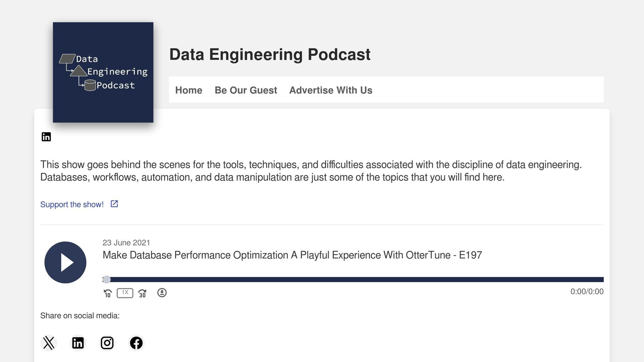Screen dimensions: 644x362
Task: Open Advertise With Us page
Action: pos(330,90)
